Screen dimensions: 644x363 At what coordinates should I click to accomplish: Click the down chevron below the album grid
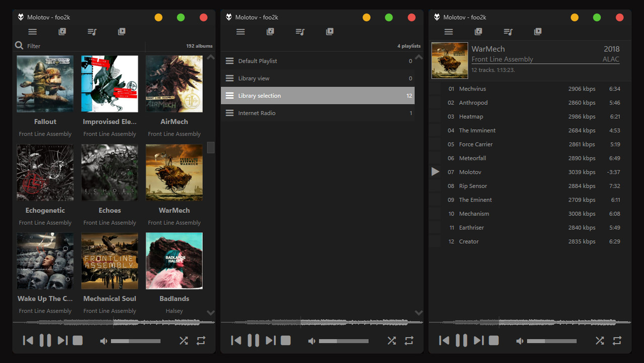coord(211,313)
